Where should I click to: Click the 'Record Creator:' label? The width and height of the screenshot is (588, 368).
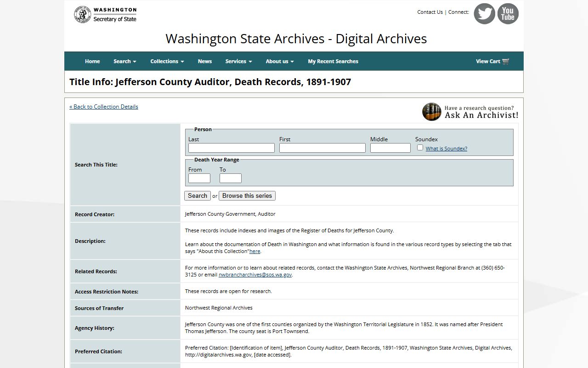tap(95, 214)
